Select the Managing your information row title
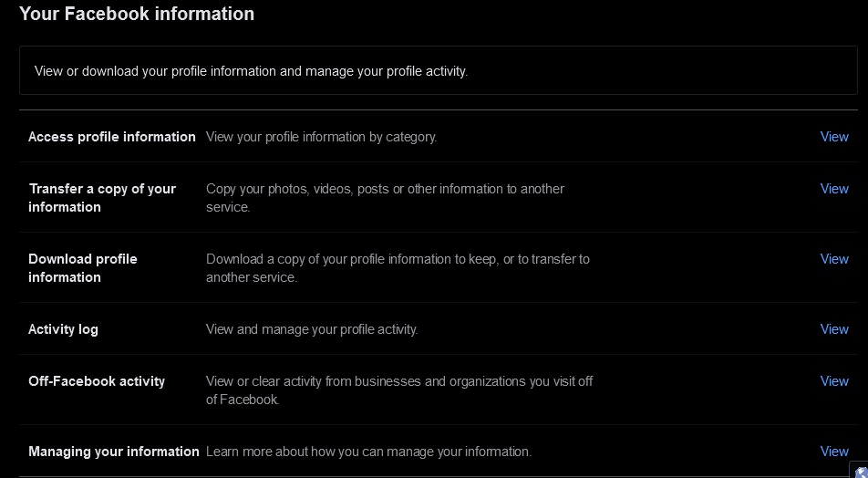The width and height of the screenshot is (868, 478). (113, 452)
